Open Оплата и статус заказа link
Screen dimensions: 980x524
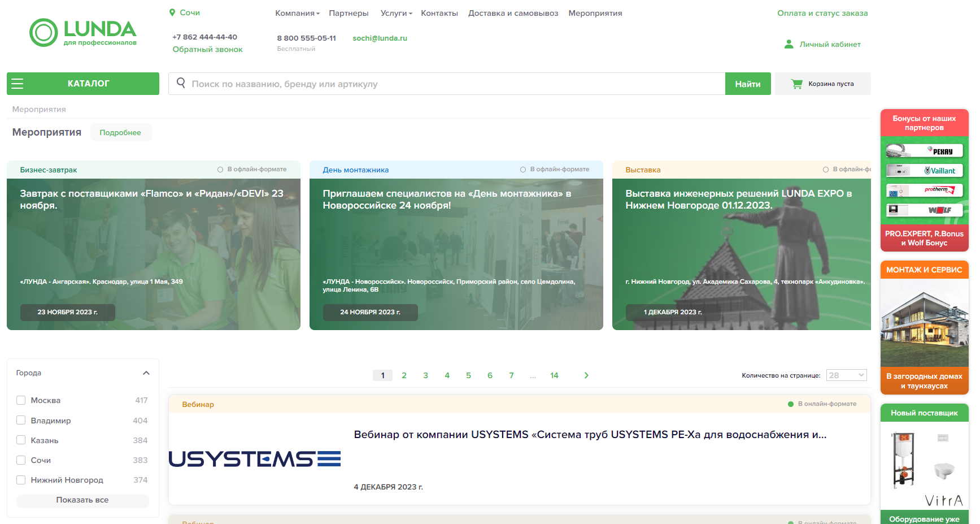822,13
